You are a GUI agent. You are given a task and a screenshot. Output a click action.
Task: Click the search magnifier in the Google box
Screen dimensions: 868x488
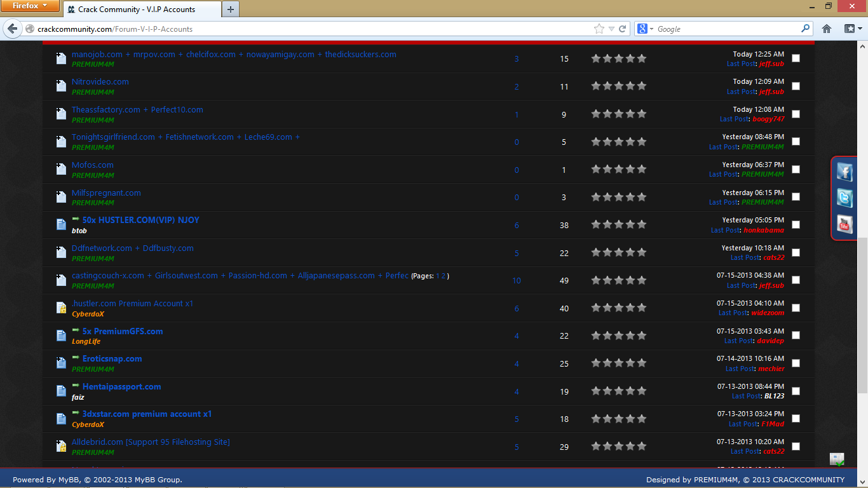pos(806,29)
